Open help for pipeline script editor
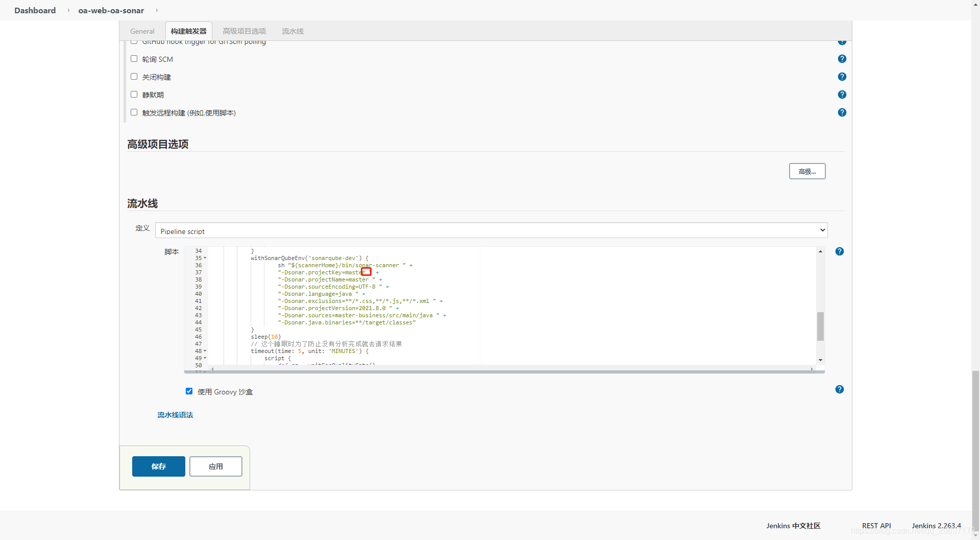 [839, 251]
